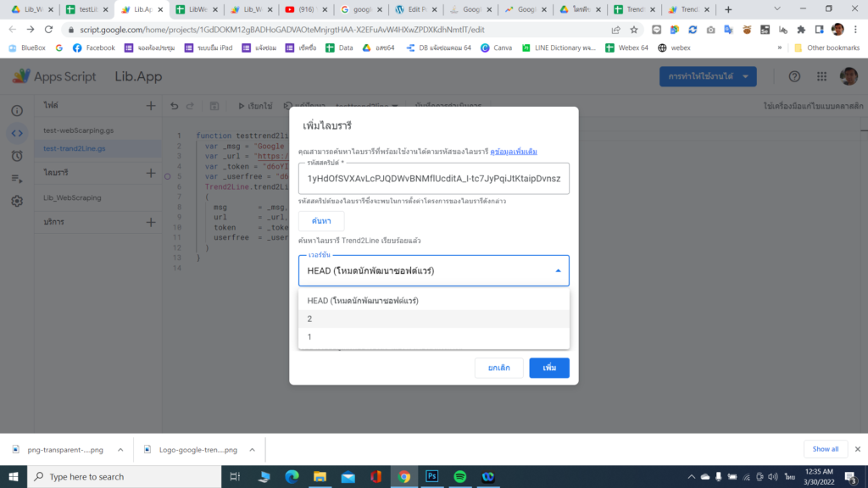
Task: Select version 2 in dropdown list
Action: coord(433,319)
